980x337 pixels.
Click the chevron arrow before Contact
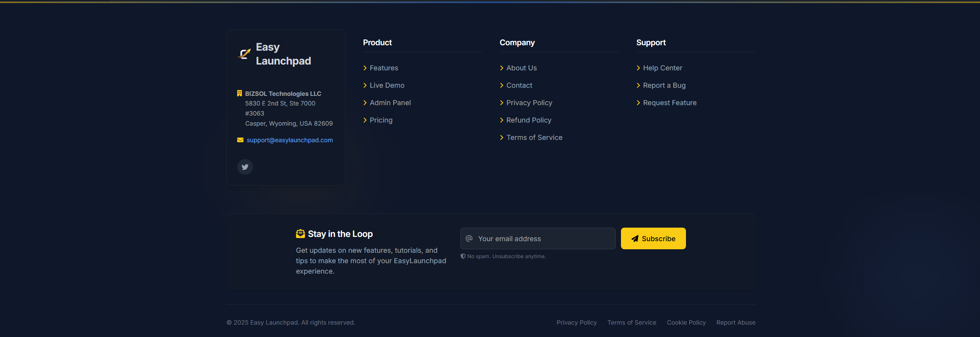[x=501, y=85]
